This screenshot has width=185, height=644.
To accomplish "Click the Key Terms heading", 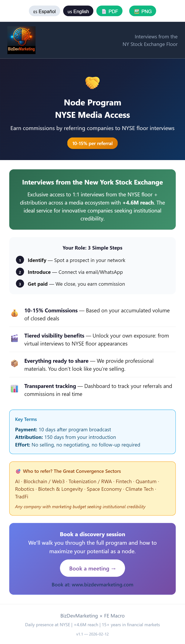I will (x=26, y=419).
